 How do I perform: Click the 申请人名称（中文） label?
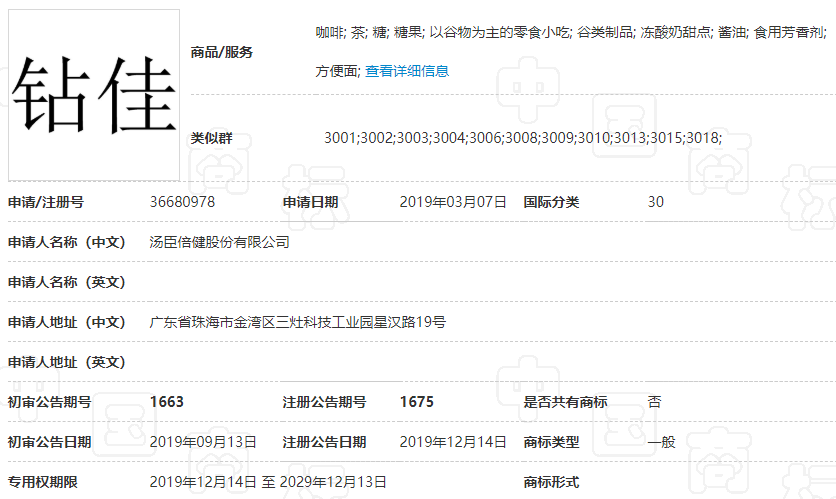click(67, 242)
